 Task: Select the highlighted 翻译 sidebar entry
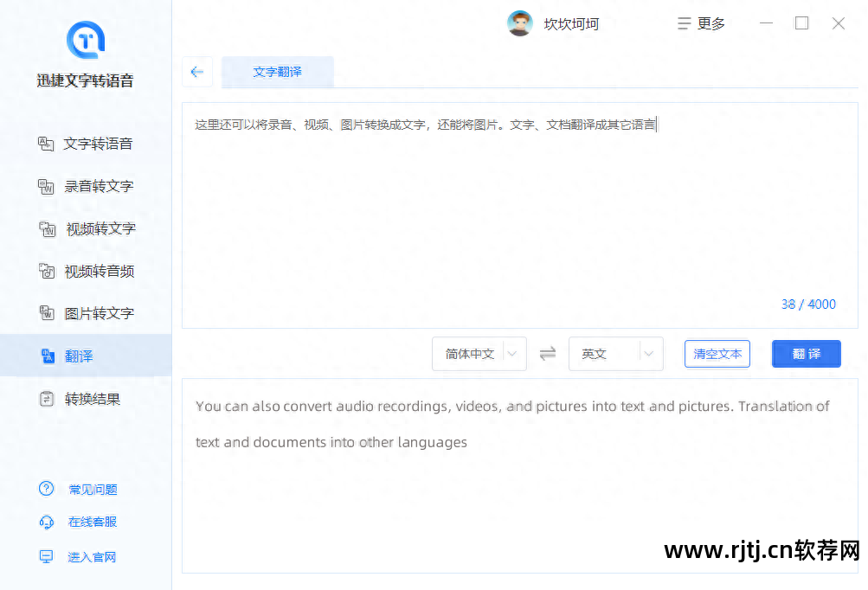87,356
